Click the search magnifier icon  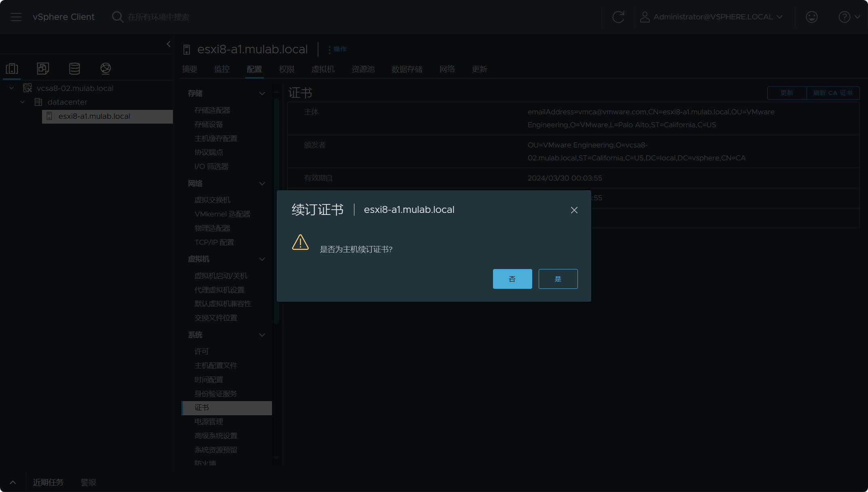pyautogui.click(x=117, y=17)
